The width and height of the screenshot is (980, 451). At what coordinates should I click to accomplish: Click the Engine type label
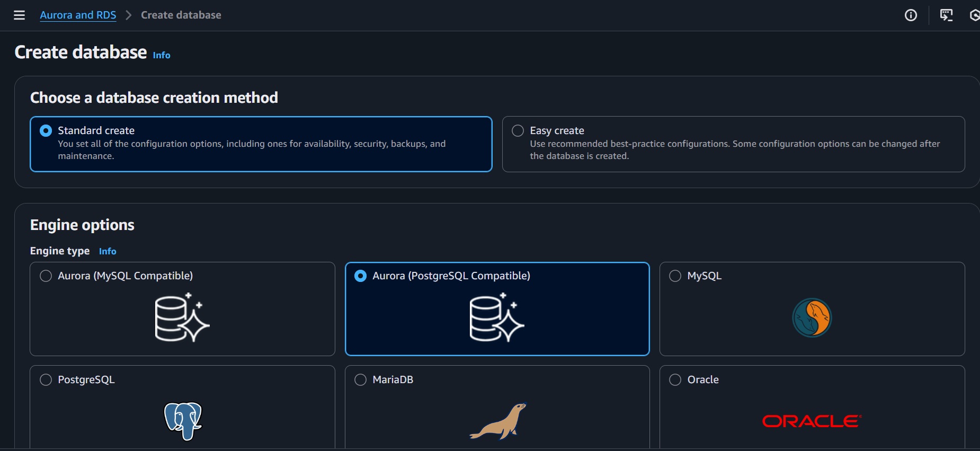(x=60, y=251)
